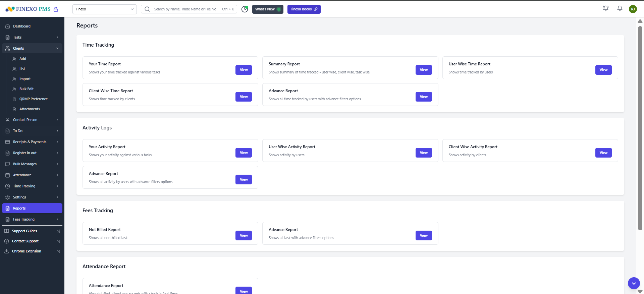The width and height of the screenshot is (644, 294).
Task: Focus the search by name field
Action: click(x=185, y=9)
